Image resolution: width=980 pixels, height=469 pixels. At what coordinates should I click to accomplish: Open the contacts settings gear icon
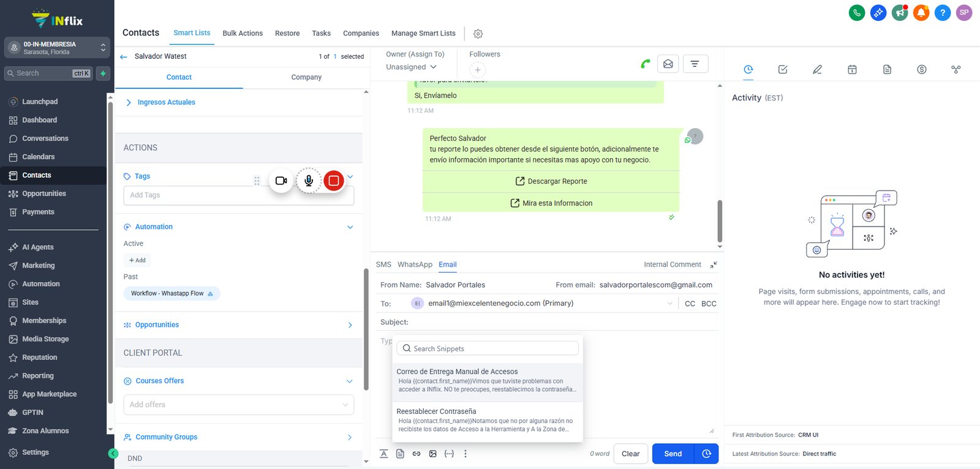pos(478,34)
